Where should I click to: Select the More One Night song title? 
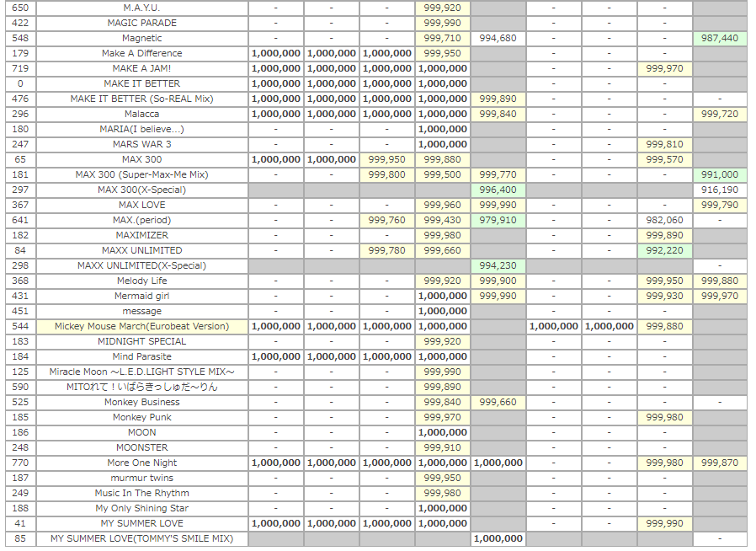141,463
